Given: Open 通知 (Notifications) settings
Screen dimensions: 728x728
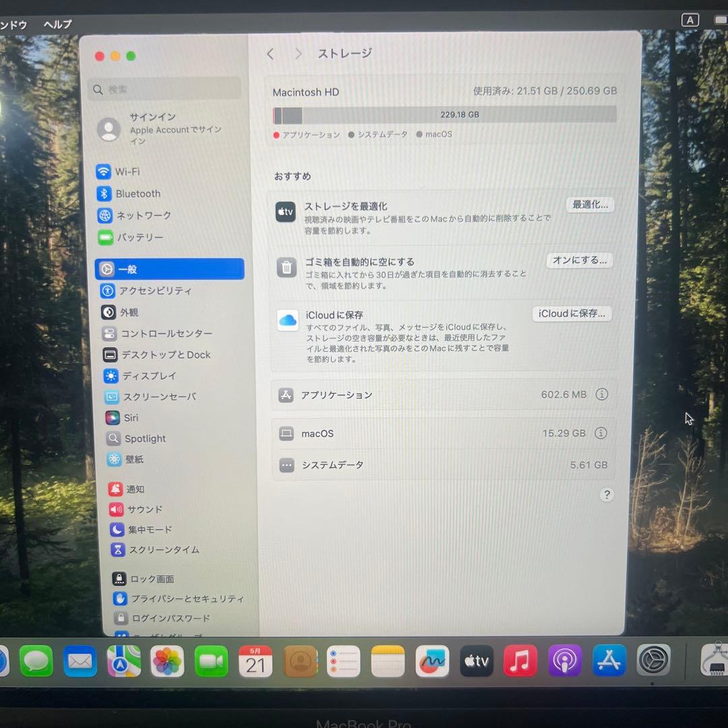Looking at the screenshot, I should [x=129, y=489].
